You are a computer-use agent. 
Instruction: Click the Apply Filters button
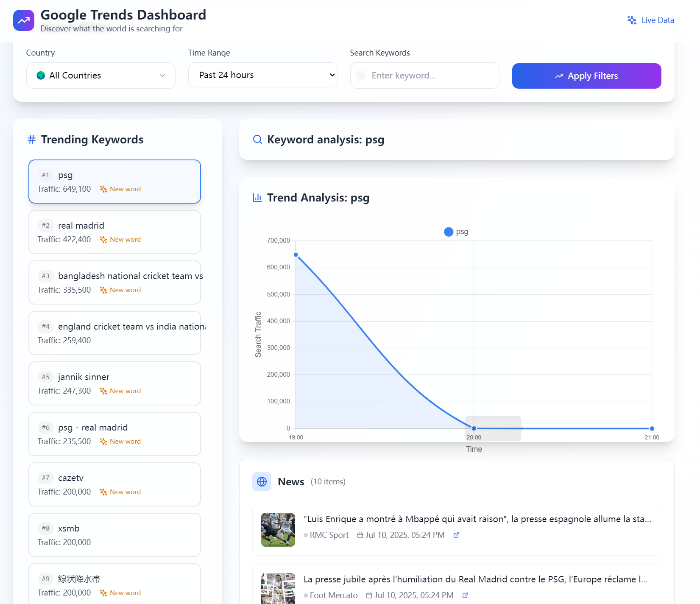tap(587, 76)
